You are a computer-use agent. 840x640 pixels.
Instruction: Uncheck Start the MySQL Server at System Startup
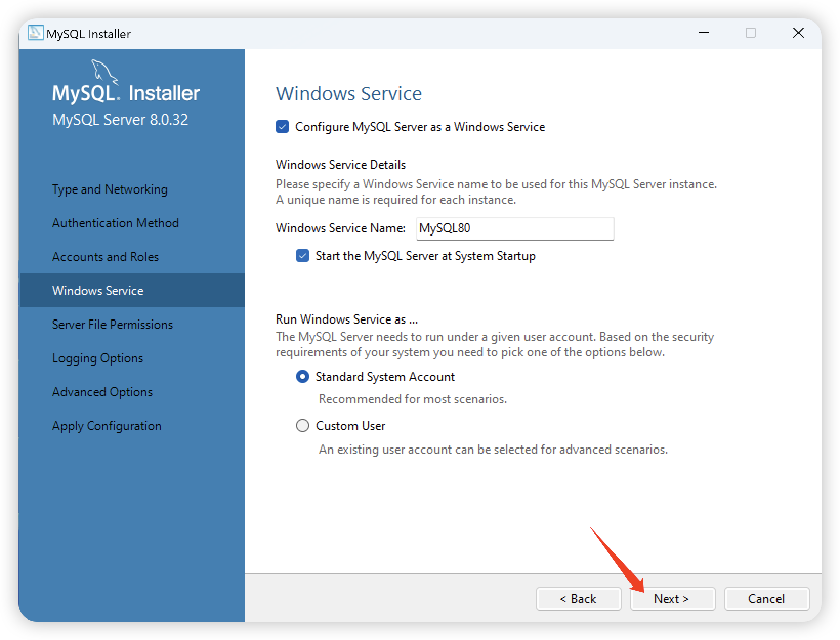tap(303, 255)
